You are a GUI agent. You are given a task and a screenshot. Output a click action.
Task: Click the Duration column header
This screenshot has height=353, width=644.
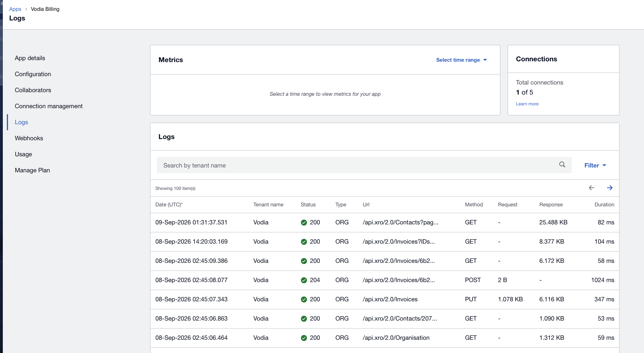coord(604,205)
